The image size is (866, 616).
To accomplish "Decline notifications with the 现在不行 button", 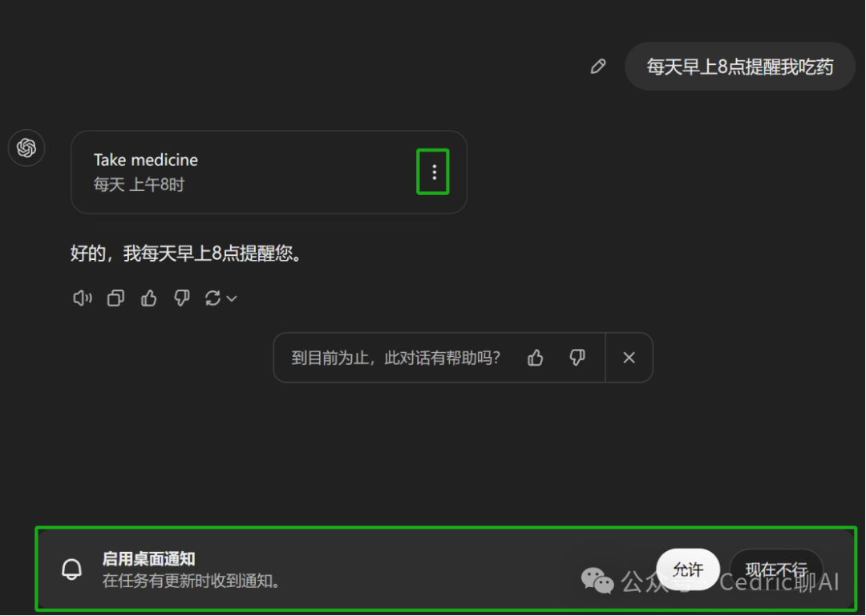I will click(x=776, y=569).
